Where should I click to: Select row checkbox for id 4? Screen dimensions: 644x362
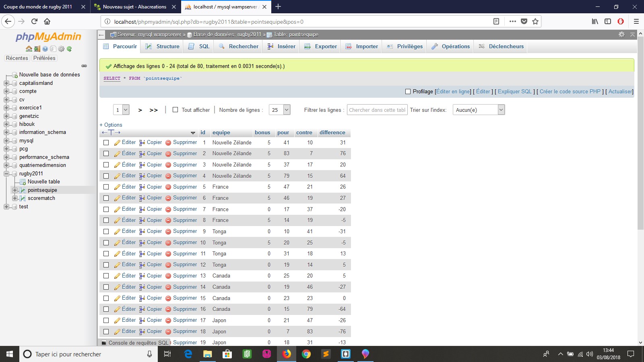pyautogui.click(x=106, y=176)
